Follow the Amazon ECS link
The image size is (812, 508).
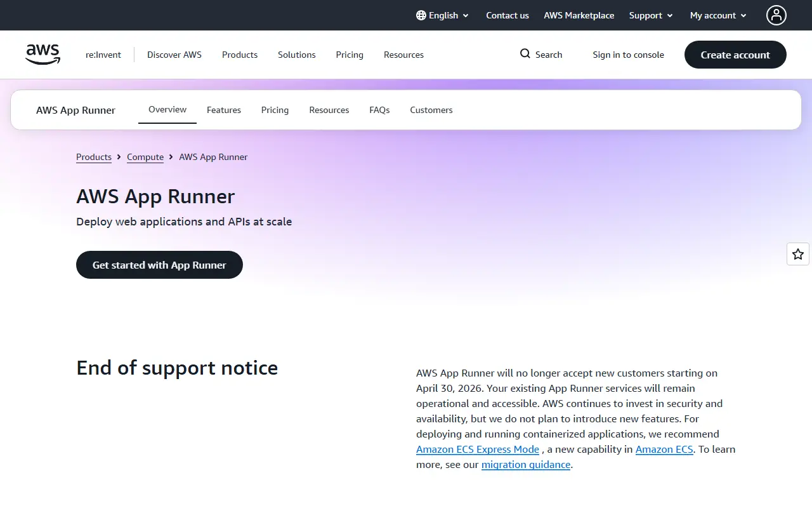(x=664, y=449)
